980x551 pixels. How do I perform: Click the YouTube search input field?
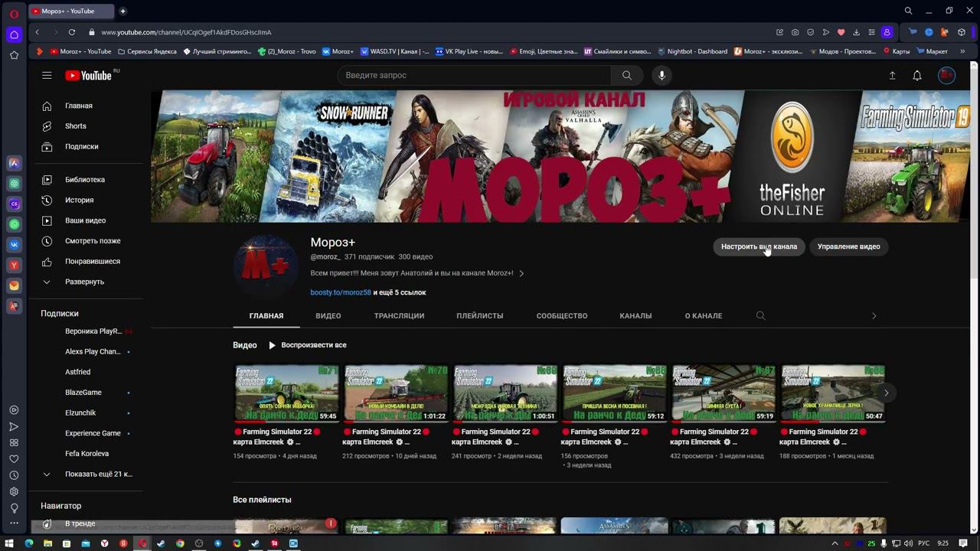(475, 75)
